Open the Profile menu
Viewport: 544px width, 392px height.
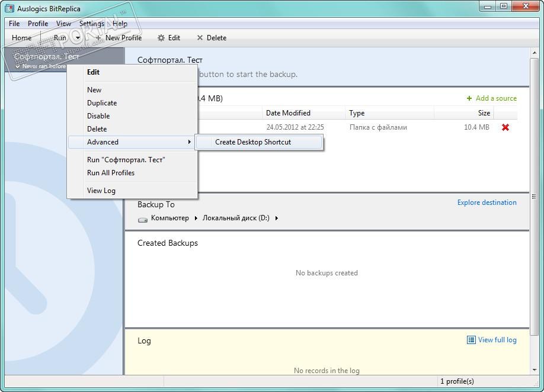click(x=38, y=24)
